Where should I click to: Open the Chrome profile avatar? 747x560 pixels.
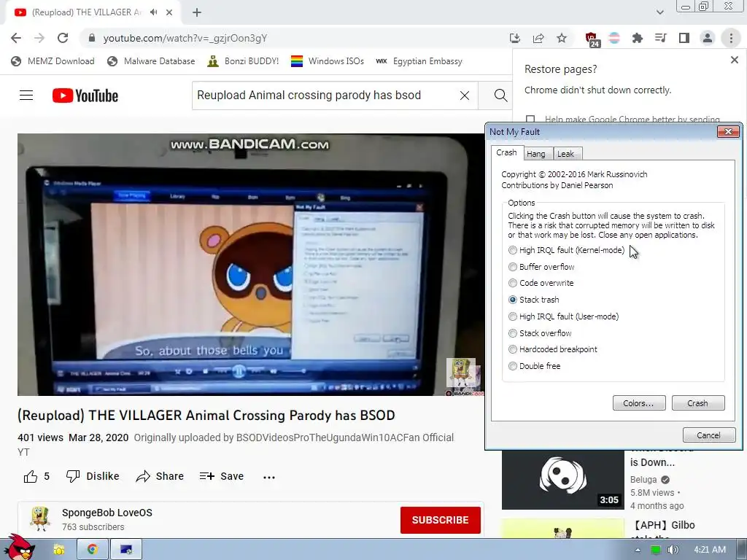point(708,38)
